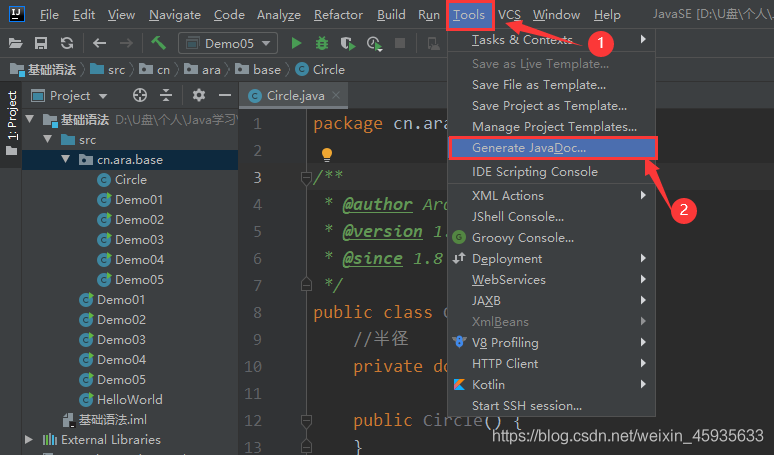Viewport: 774px width, 455px height.
Task: Select Save Project as Template...
Action: (x=551, y=106)
